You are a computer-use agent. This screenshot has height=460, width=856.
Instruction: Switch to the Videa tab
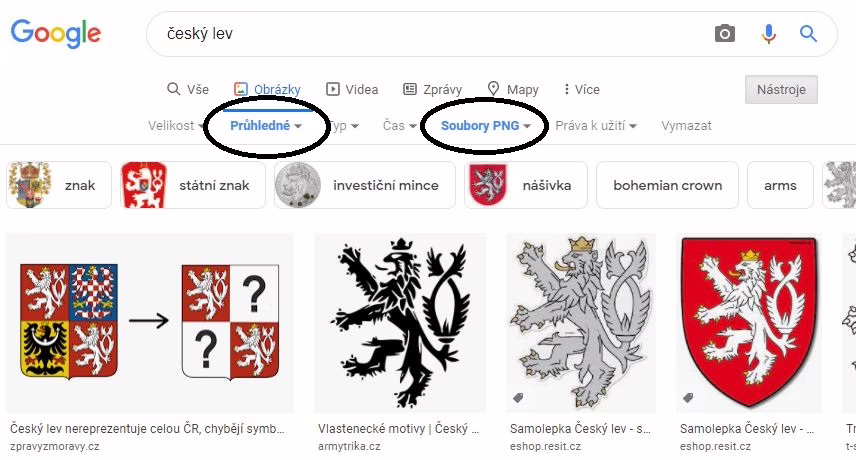tap(352, 89)
